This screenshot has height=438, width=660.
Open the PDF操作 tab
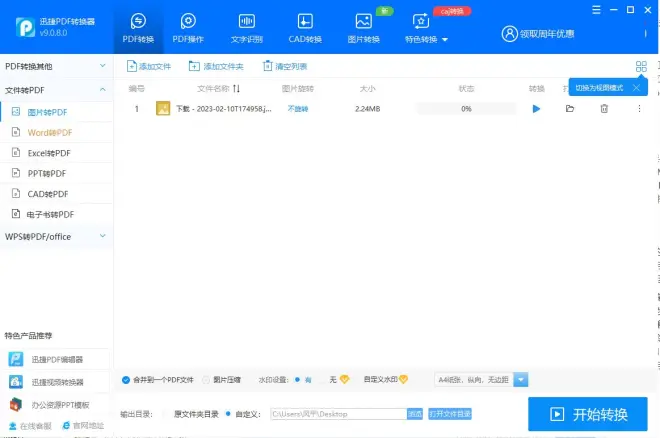(188, 27)
